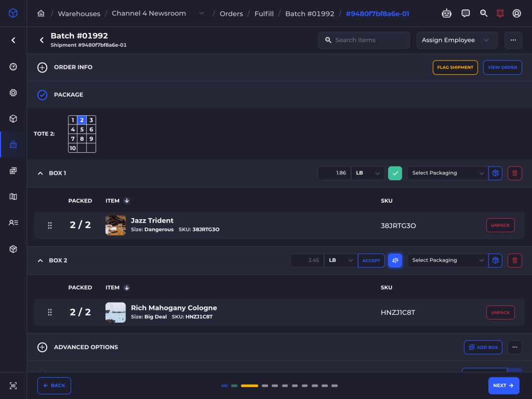Toggle the Package section check circle
The width and height of the screenshot is (532, 399).
coord(42,95)
